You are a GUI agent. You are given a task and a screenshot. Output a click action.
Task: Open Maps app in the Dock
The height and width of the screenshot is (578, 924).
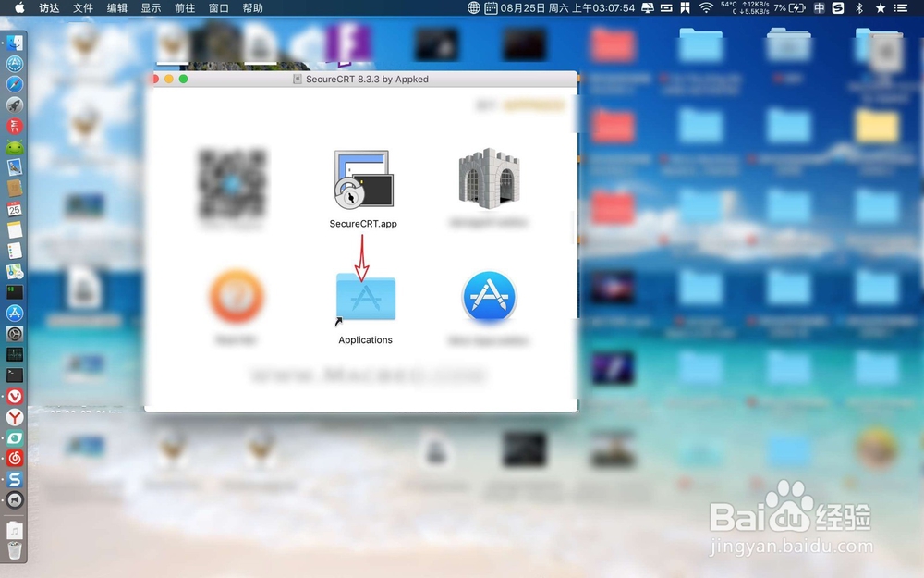coord(15,271)
